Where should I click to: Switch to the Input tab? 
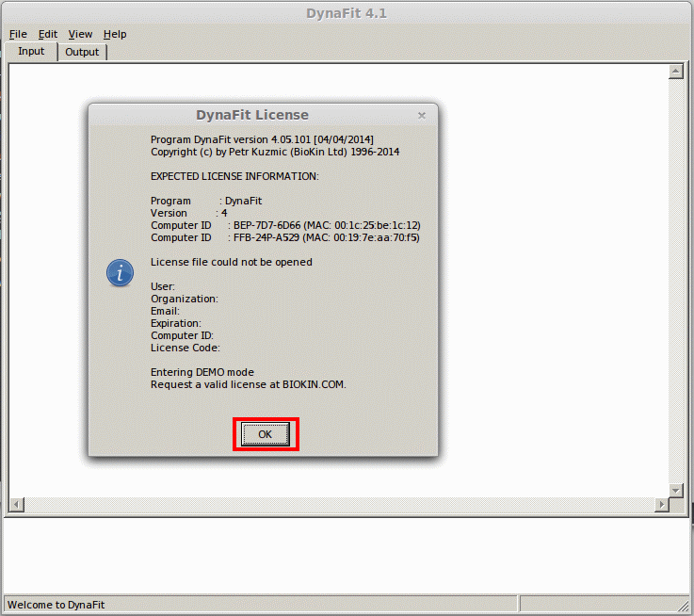[31, 52]
